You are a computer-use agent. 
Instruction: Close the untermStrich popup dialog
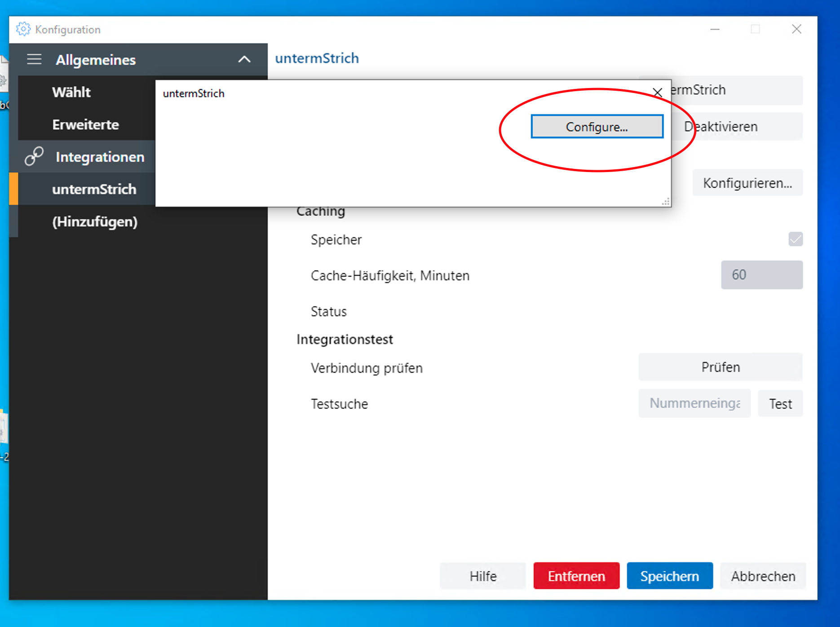[657, 93]
